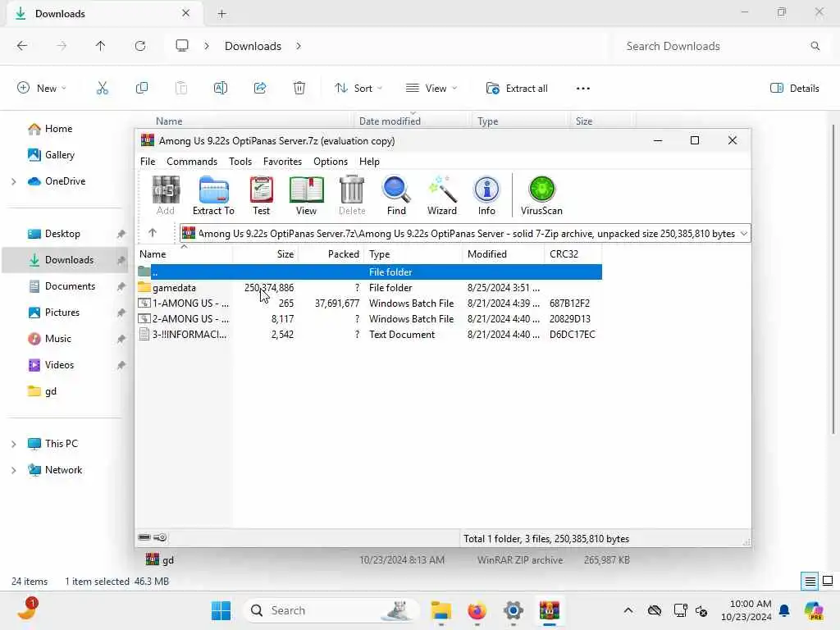Screen dimensions: 840x630
Task: Toggle the Details pane button
Action: coord(794,89)
